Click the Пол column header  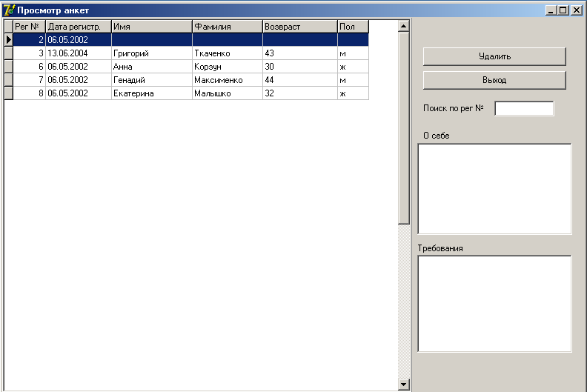pyautogui.click(x=353, y=27)
